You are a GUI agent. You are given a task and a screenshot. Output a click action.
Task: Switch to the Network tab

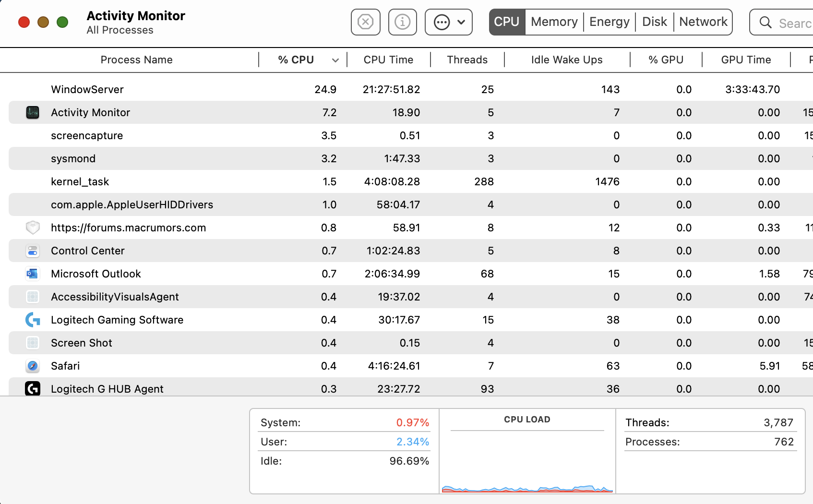point(703,22)
